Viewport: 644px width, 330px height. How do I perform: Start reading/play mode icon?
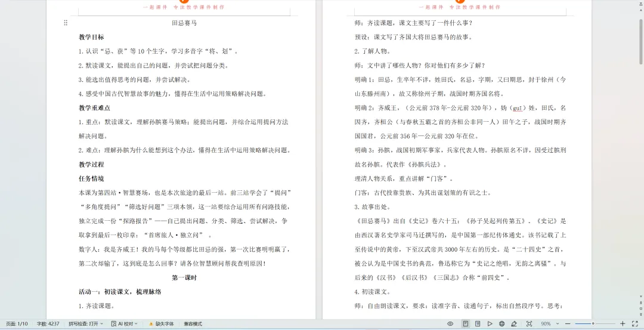point(490,324)
